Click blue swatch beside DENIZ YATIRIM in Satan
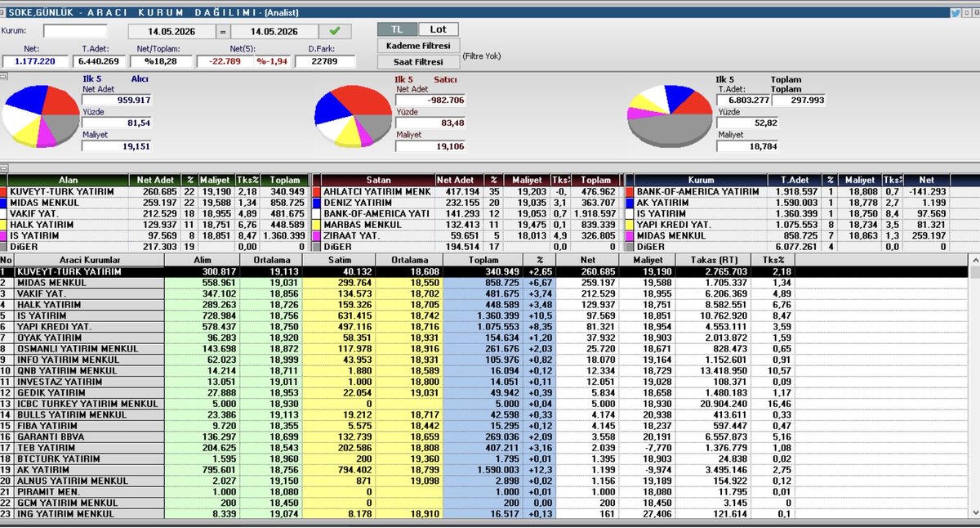The image size is (980, 528). point(317,201)
